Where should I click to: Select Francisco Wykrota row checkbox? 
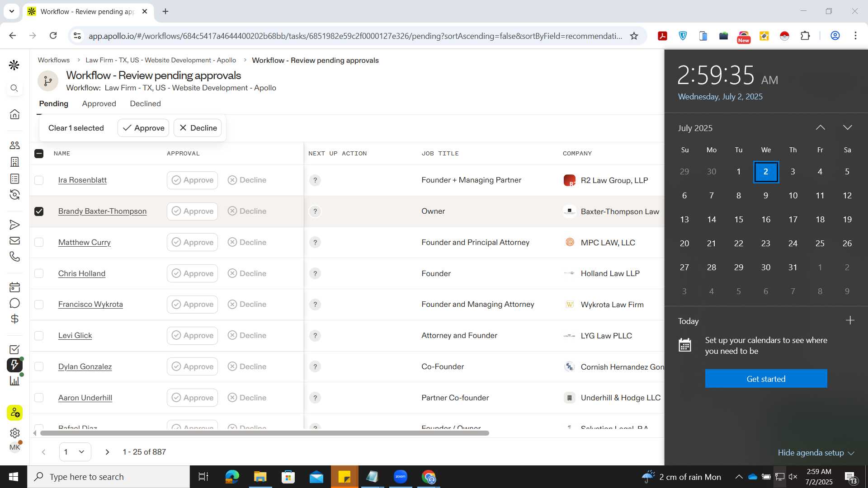tap(39, 305)
